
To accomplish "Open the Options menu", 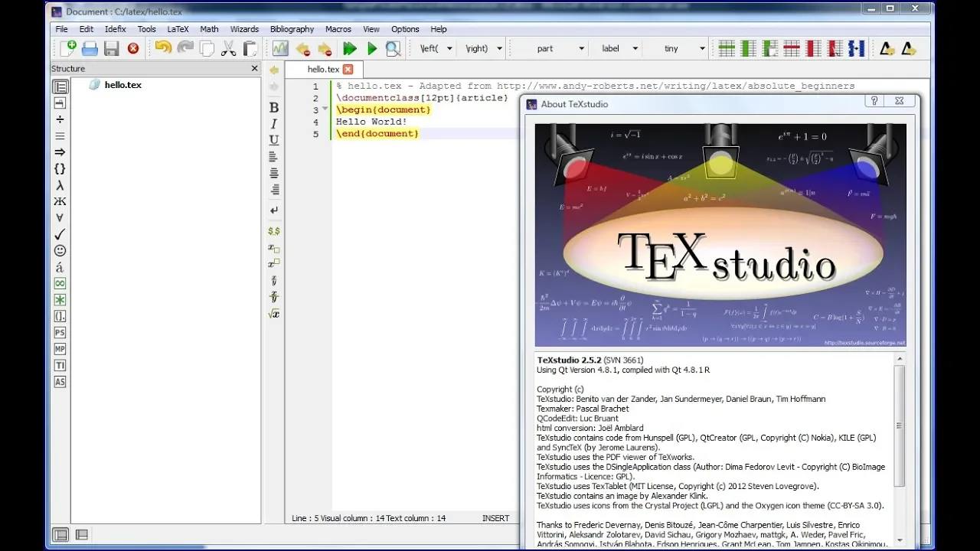I will (405, 29).
